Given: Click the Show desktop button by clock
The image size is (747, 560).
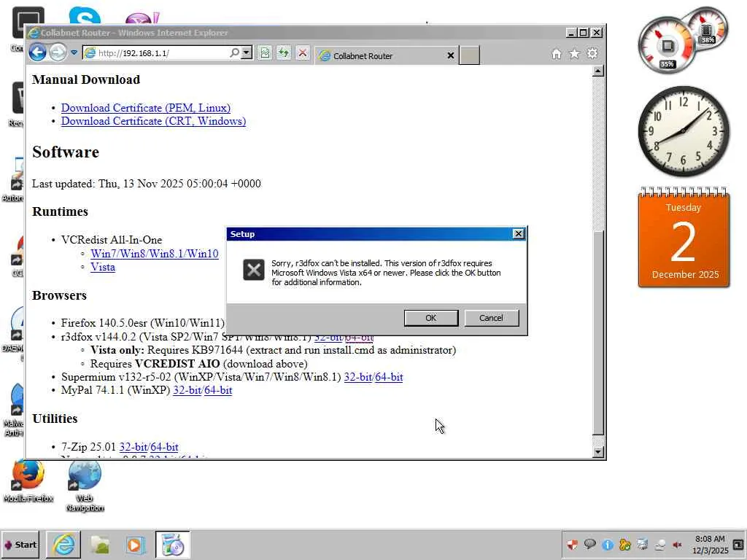Looking at the screenshot, I should [738, 544].
